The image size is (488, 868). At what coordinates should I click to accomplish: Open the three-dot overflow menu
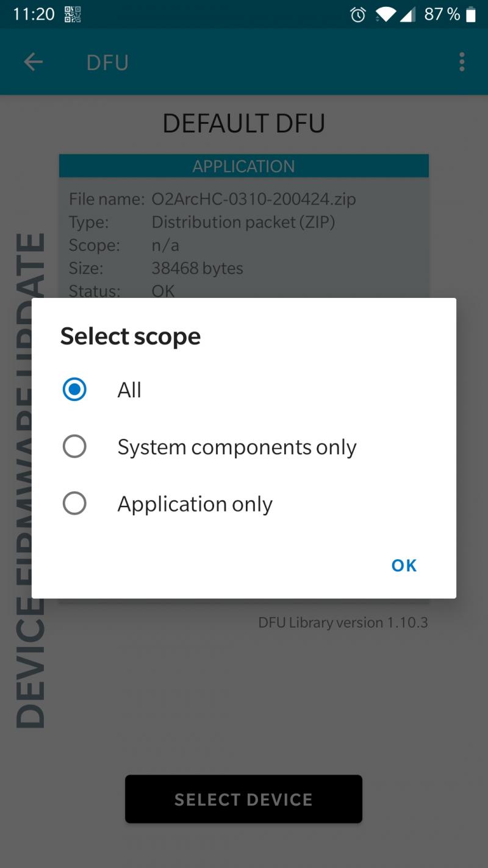point(462,62)
